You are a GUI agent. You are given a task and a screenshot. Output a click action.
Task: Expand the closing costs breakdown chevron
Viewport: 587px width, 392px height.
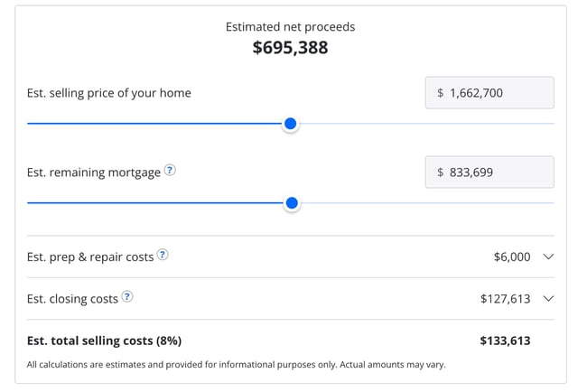click(548, 298)
